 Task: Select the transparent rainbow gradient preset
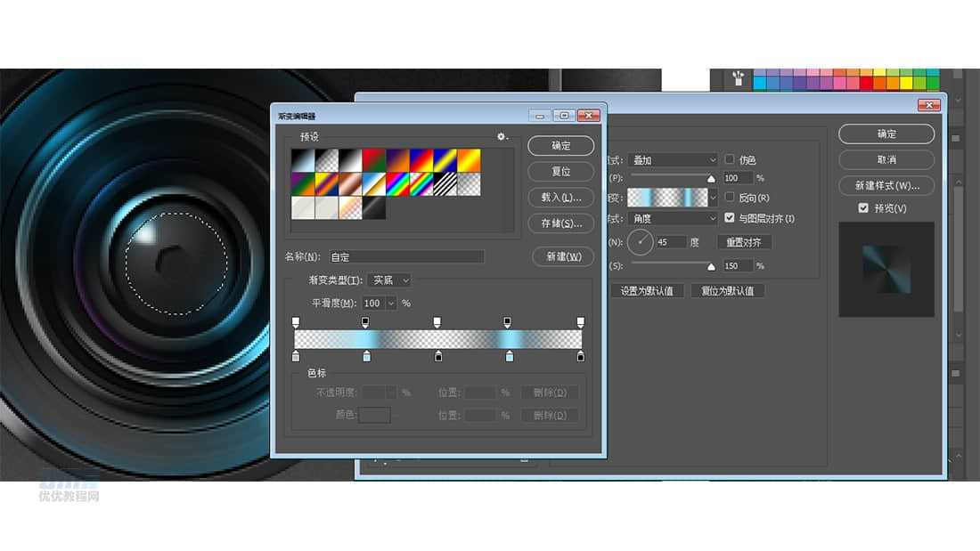(421, 184)
